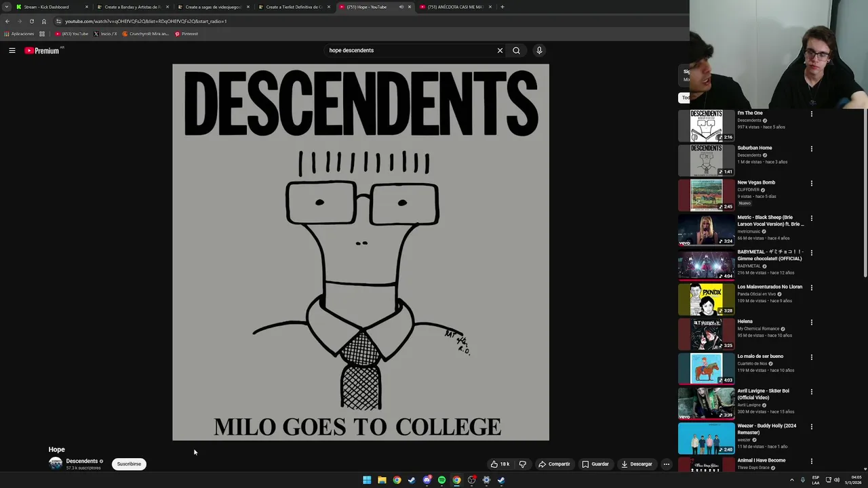Go to YouTube Premium home logo
This screenshot has height=488, width=868.
[x=42, y=50]
